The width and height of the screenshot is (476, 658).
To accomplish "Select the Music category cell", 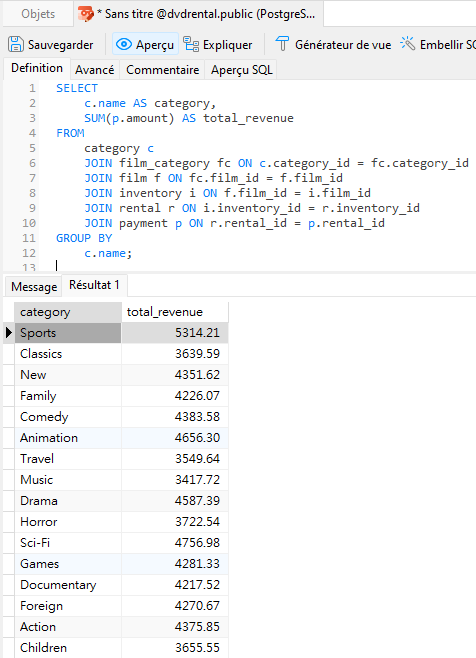I will (x=68, y=480).
